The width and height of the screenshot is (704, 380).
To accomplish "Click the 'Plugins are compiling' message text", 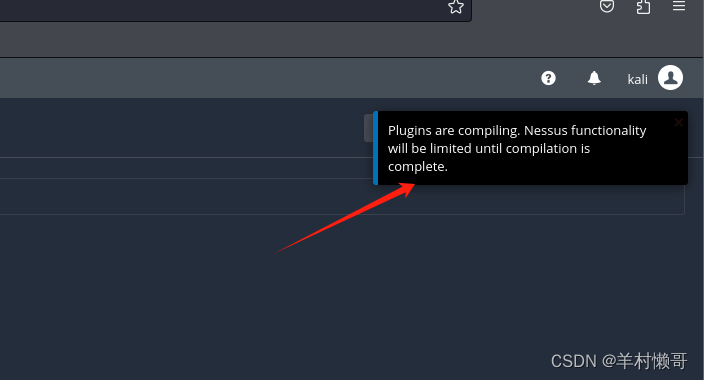I will coord(517,148).
